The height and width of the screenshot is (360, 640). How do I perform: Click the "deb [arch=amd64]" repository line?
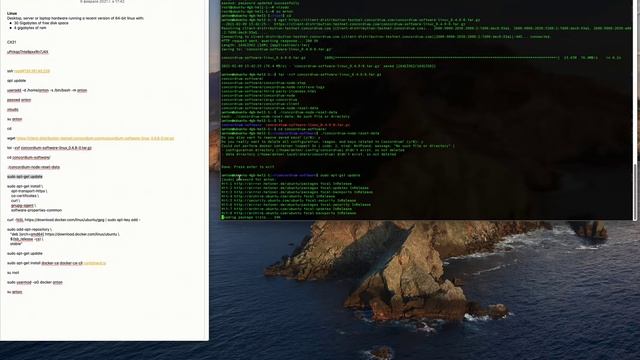pos(65,235)
